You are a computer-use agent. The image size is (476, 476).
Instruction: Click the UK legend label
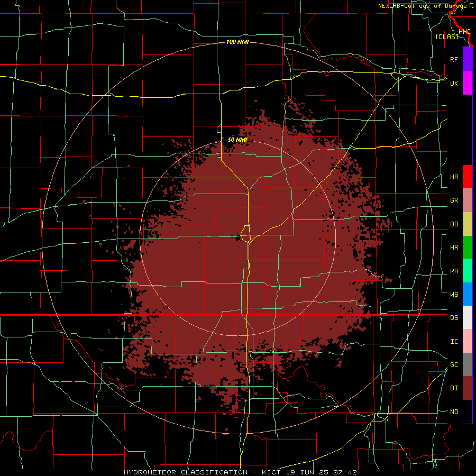click(x=454, y=83)
